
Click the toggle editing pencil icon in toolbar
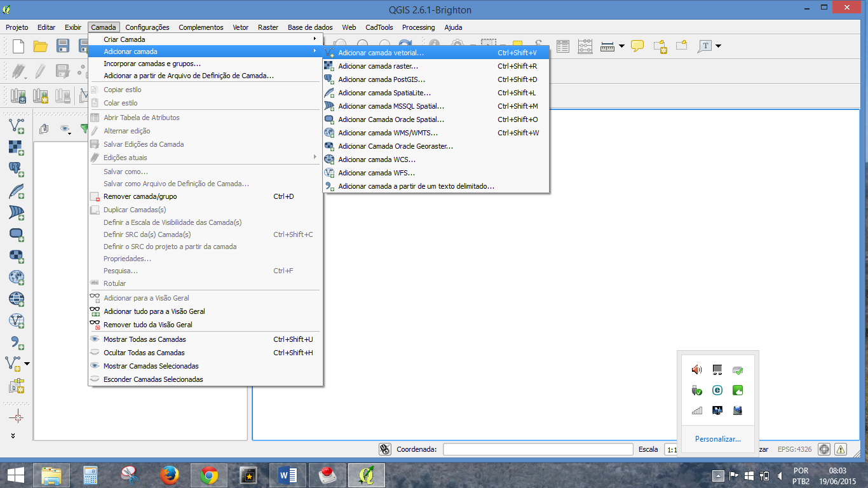pos(41,71)
